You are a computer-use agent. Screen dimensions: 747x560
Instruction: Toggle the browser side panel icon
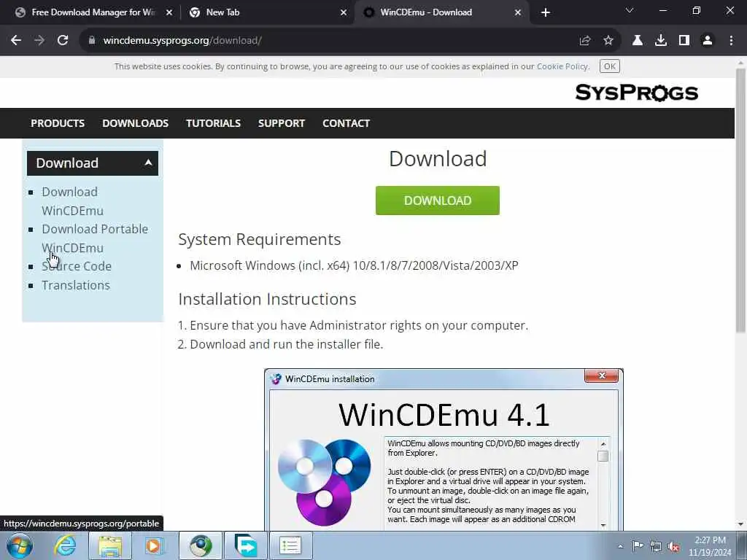point(684,41)
